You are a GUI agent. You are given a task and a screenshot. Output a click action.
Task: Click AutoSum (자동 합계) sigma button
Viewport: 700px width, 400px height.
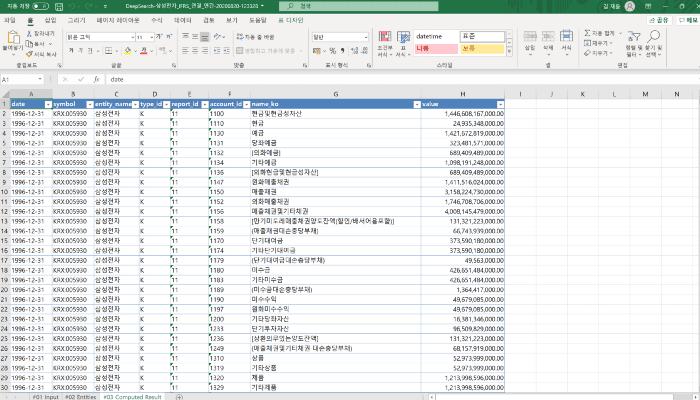(x=600, y=33)
